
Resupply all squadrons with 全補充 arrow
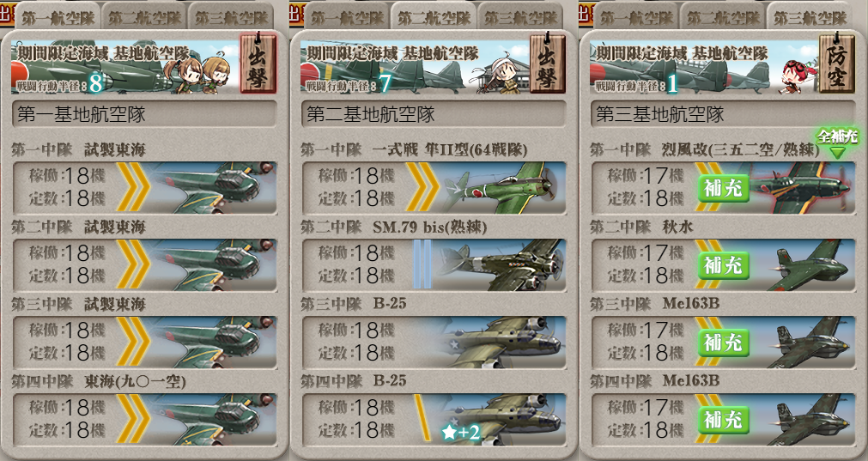(837, 143)
